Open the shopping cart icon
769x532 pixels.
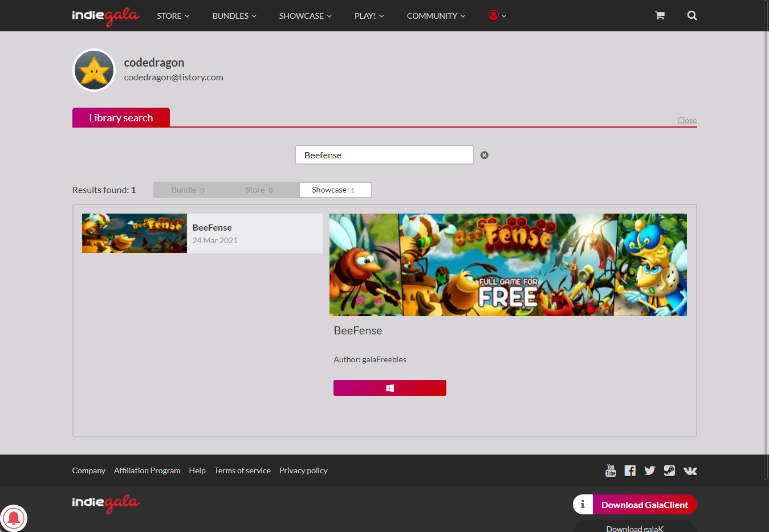point(660,15)
